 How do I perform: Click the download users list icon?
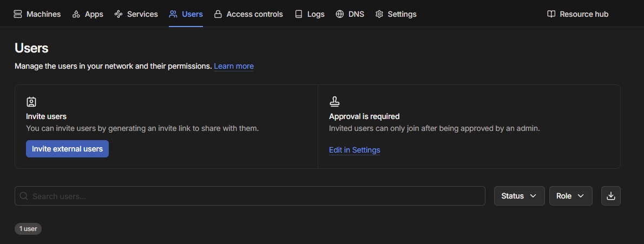(611, 196)
